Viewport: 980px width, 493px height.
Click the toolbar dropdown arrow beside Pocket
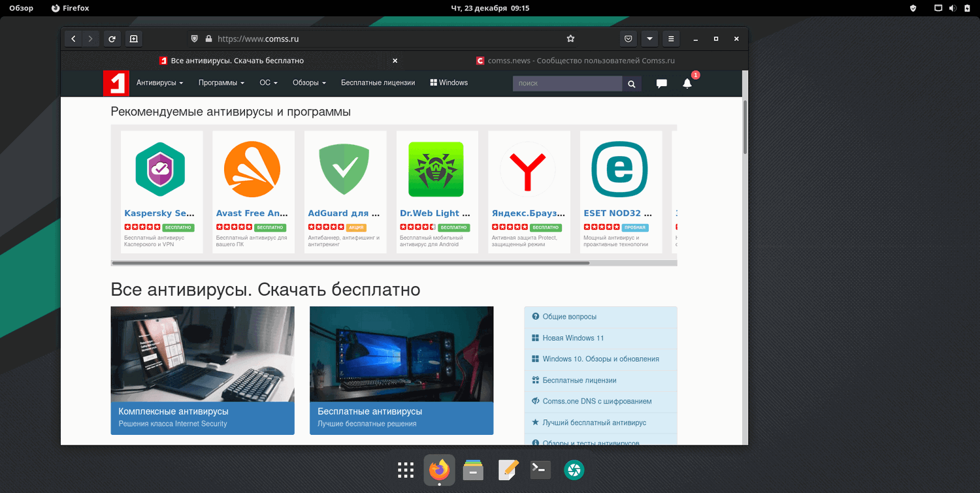click(649, 39)
